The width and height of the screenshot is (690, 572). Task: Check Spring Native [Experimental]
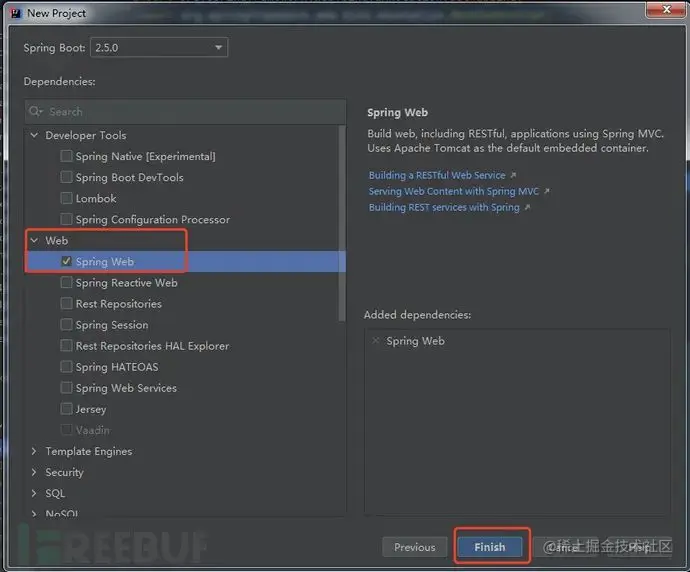pyautogui.click(x=66, y=156)
